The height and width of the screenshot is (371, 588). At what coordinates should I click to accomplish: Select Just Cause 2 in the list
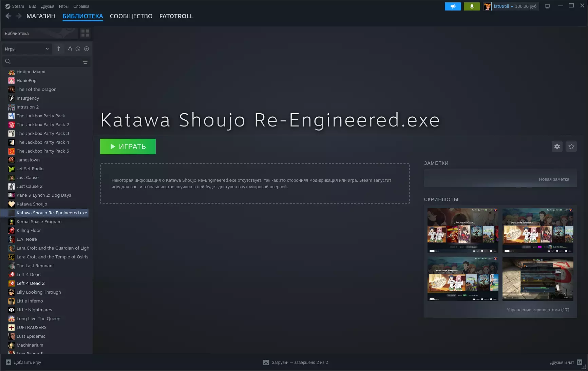(30, 187)
